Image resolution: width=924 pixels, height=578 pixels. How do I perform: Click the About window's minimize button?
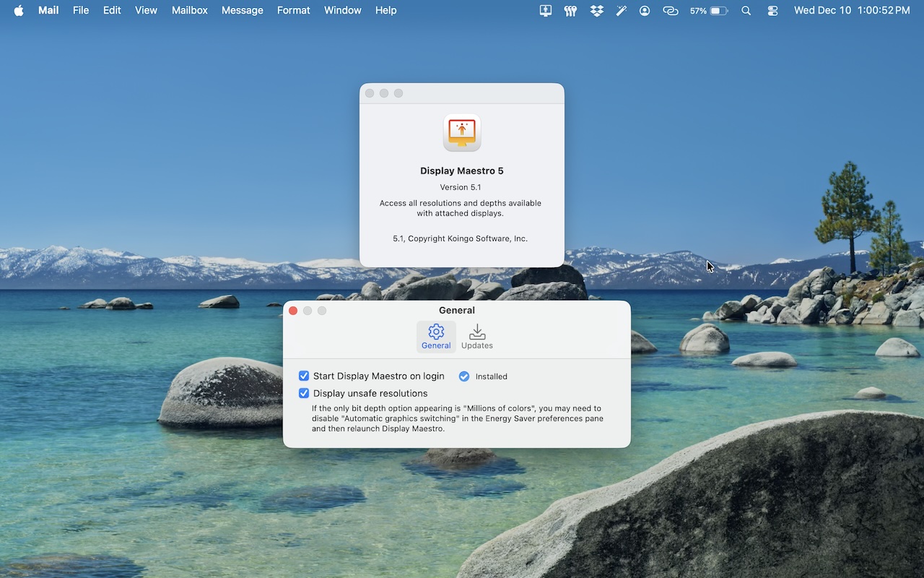click(x=384, y=93)
